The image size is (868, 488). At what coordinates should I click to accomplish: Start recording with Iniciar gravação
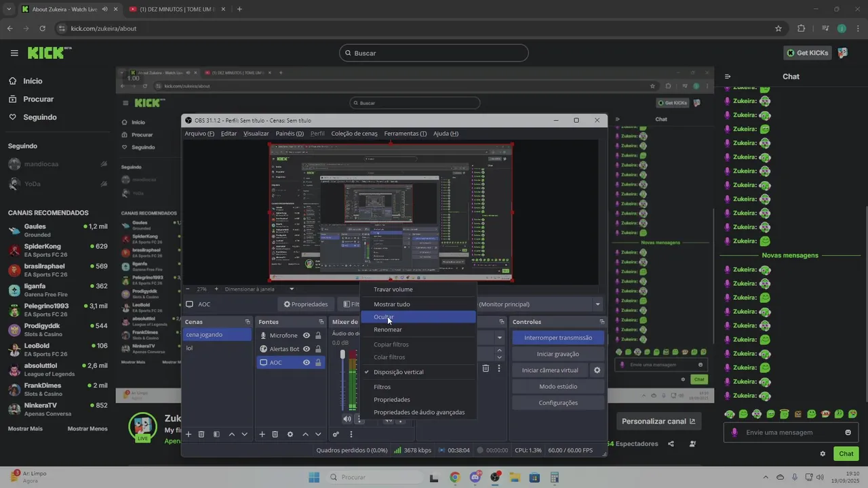tap(558, 354)
